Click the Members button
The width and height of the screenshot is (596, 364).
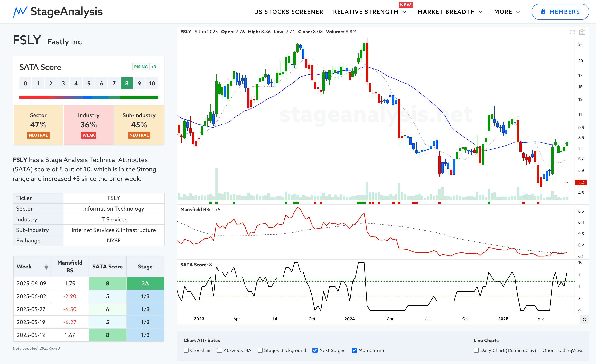pos(560,12)
